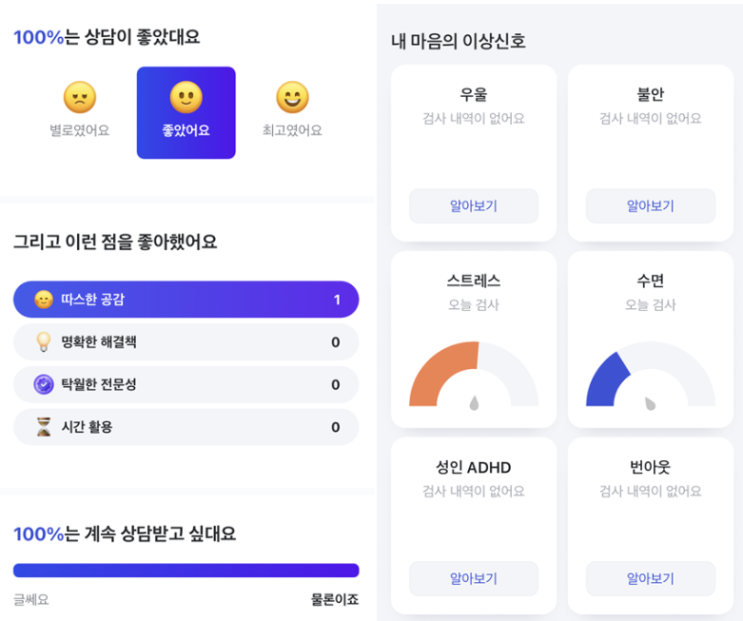The image size is (743, 621).
Task: Click the hourglass icon beside 시간 활용
Action: [x=44, y=427]
